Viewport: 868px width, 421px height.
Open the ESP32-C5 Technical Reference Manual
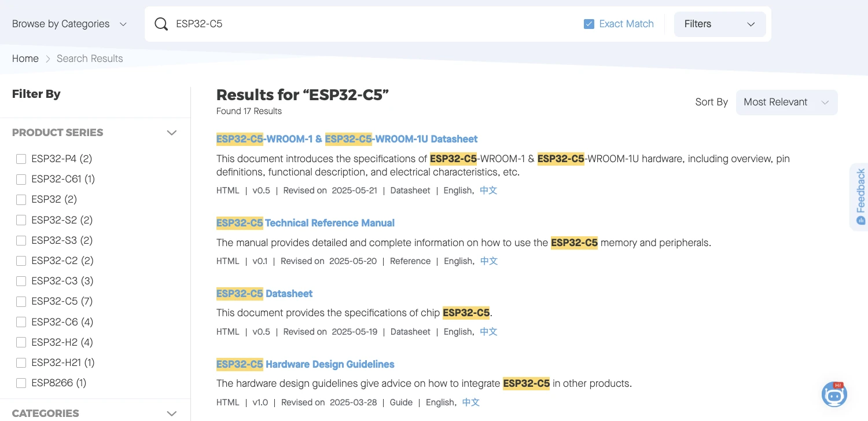tap(306, 223)
